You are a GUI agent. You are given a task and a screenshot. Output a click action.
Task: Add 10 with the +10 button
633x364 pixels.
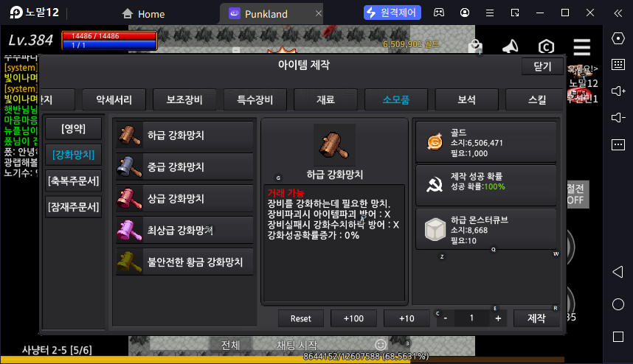tap(407, 318)
